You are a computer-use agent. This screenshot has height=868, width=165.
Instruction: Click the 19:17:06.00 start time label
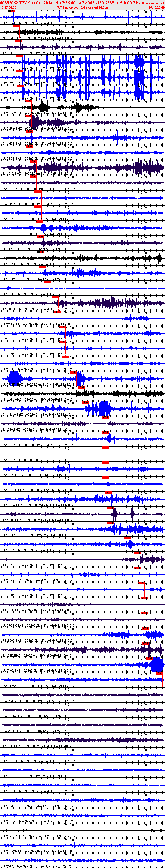coord(9,7)
